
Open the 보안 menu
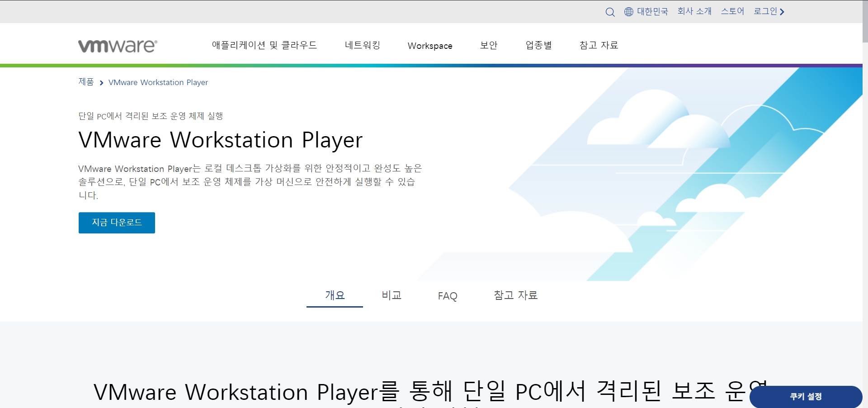point(489,45)
